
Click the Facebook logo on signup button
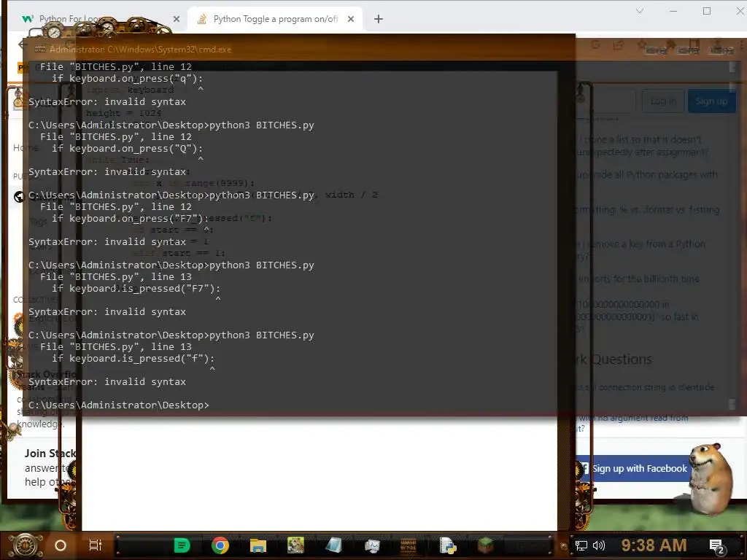pos(584,469)
